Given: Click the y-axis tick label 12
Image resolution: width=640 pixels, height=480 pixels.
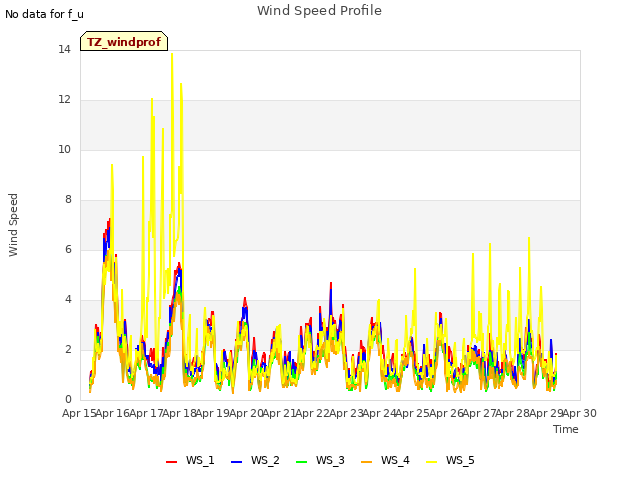Looking at the screenshot, I should [64, 100].
